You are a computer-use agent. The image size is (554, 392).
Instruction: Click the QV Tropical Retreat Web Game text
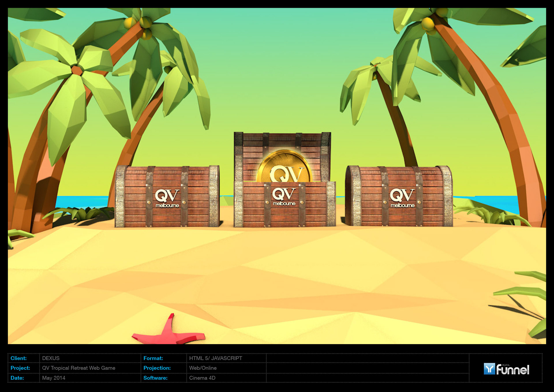[78, 368]
